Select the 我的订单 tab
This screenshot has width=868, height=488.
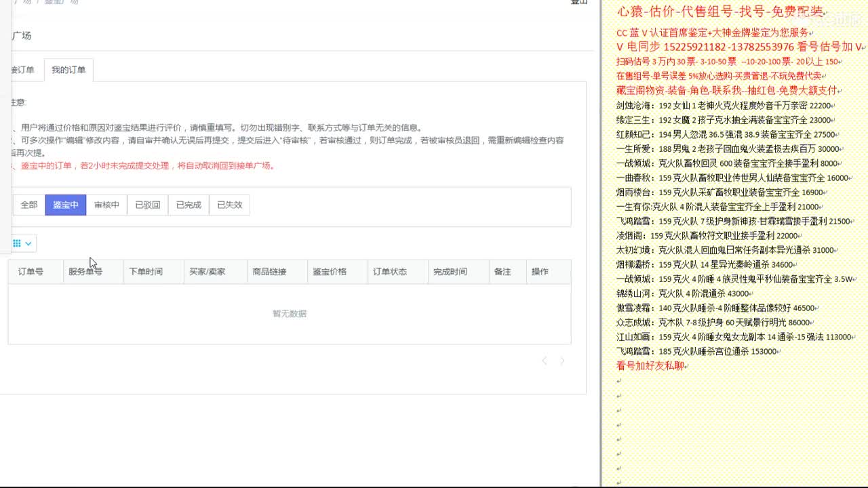click(68, 70)
